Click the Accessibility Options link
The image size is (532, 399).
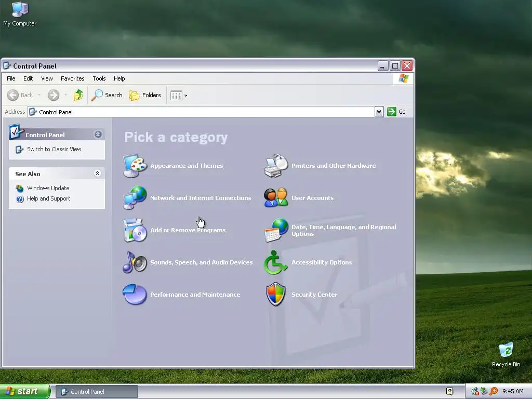tap(322, 262)
